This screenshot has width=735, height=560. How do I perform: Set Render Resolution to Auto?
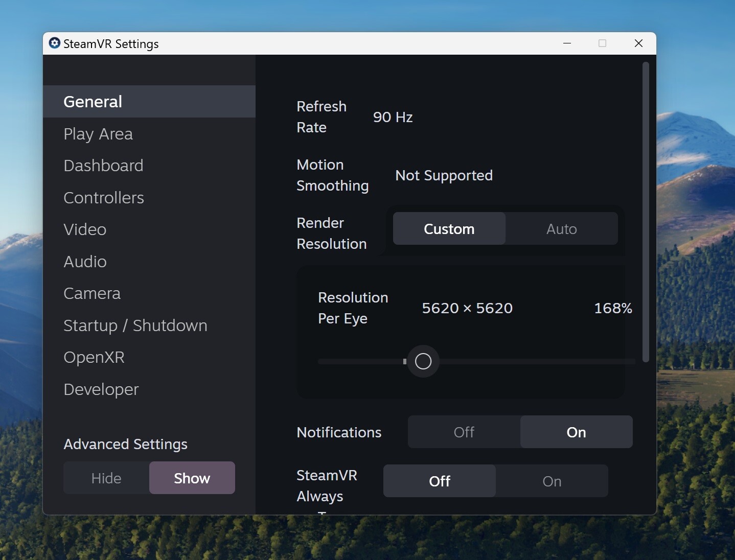coord(562,228)
